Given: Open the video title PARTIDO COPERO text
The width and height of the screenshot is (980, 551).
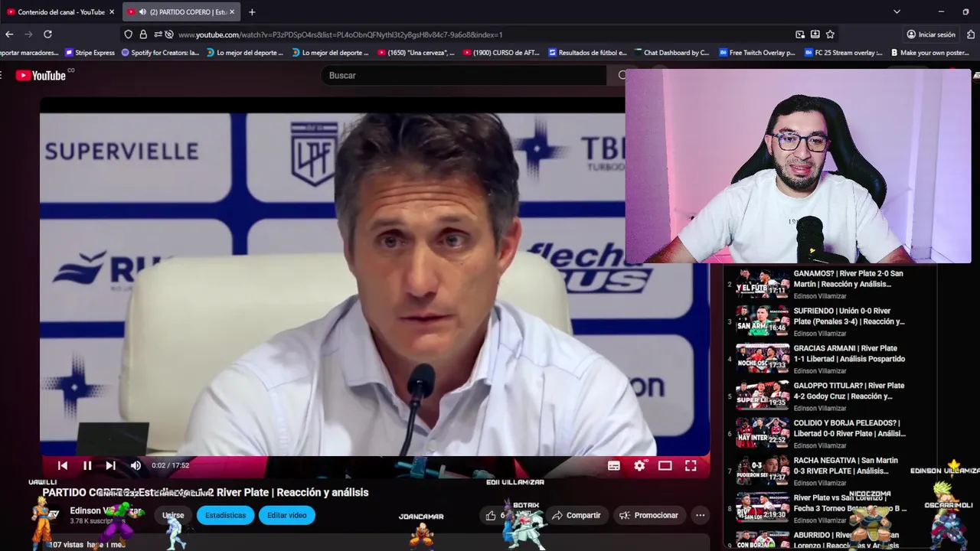Looking at the screenshot, I should (205, 493).
